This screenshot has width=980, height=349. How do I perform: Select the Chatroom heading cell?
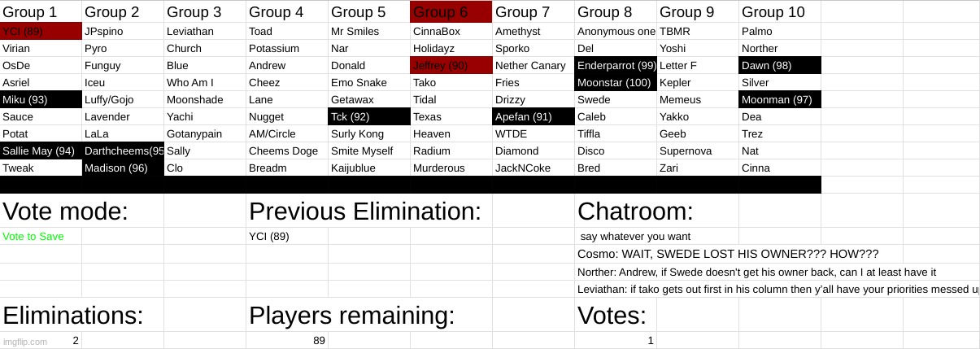click(x=635, y=212)
